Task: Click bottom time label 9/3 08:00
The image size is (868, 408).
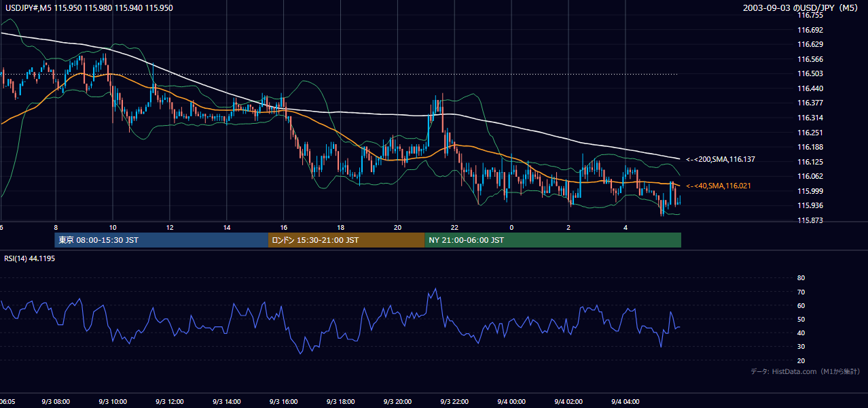Action: click(56, 402)
